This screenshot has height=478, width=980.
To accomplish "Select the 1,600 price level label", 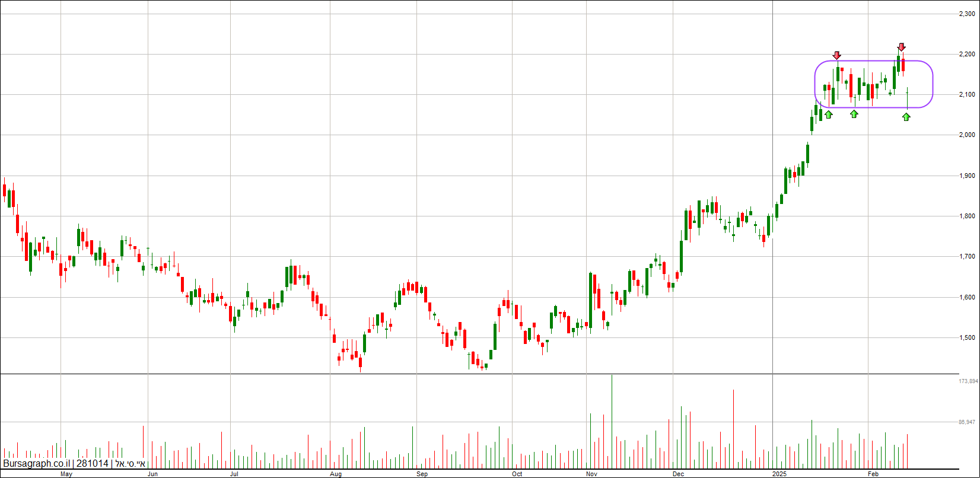I will pos(967,297).
